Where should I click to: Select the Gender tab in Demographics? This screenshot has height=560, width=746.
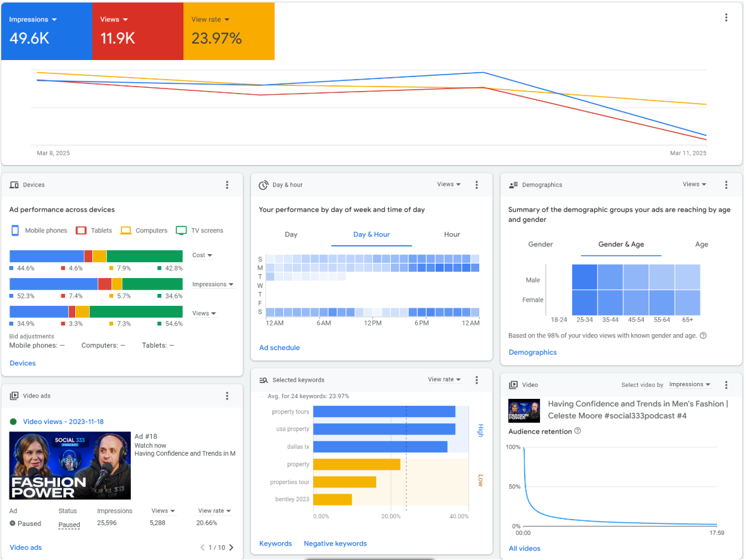pos(541,245)
